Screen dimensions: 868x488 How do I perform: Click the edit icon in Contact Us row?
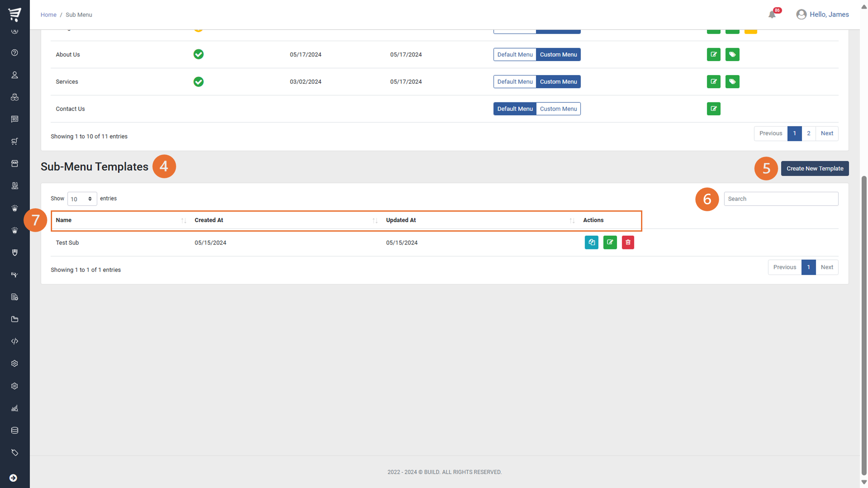713,109
